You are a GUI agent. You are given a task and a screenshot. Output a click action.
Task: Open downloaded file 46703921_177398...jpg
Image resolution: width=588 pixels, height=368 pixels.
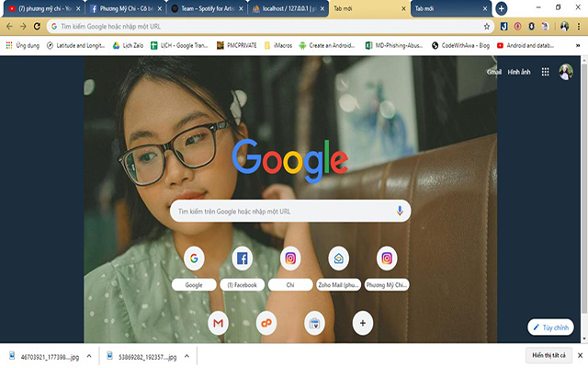point(44,357)
